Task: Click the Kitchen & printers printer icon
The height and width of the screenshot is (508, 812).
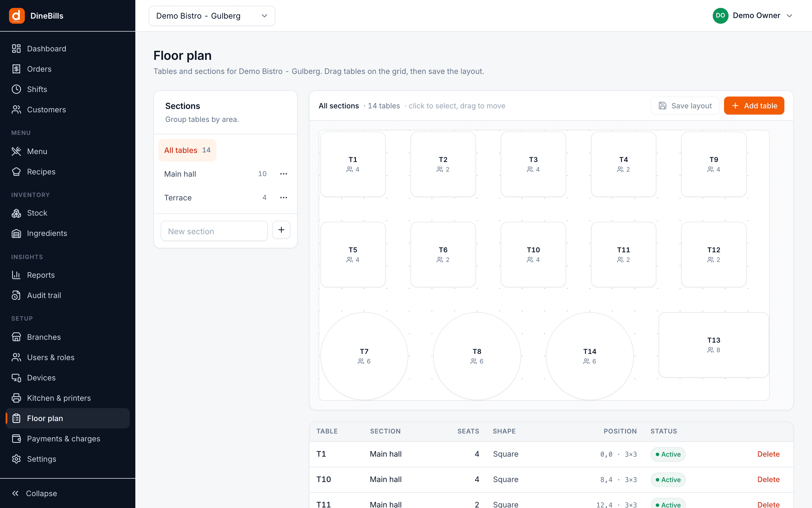Action: point(16,398)
